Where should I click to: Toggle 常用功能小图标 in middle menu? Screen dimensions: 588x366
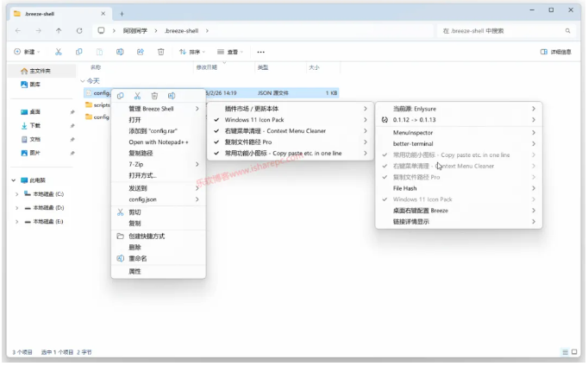(290, 153)
